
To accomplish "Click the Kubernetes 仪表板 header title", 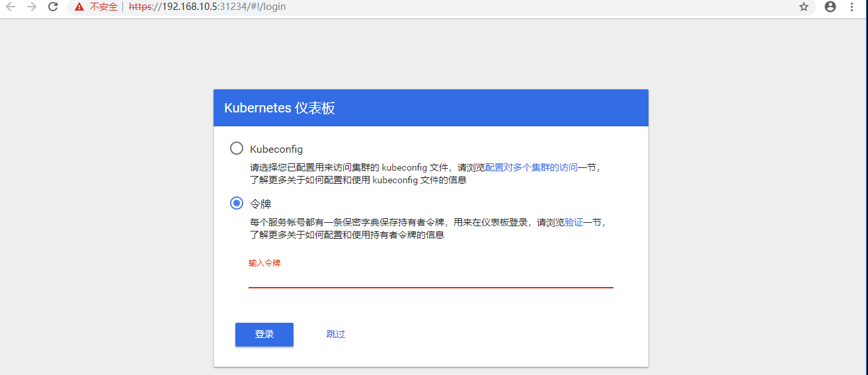I will [280, 108].
